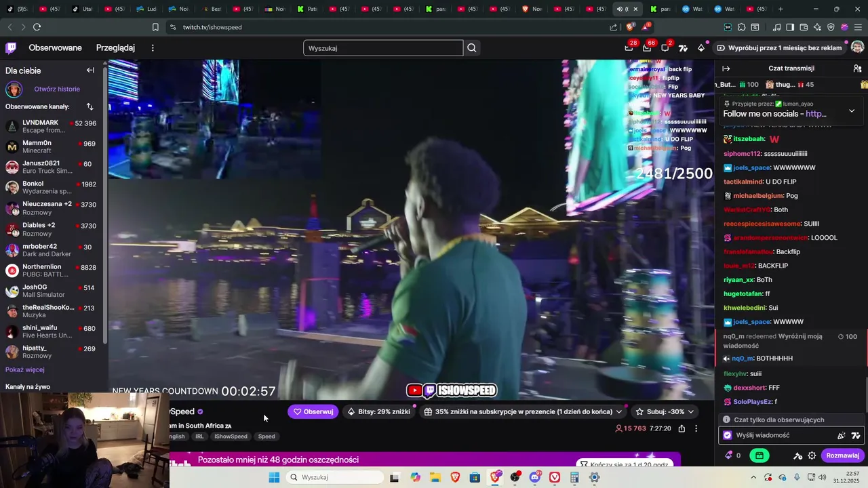Open LVNDMARK channel in sidebar
Viewport: 868px width, 488px height.
tap(52, 126)
